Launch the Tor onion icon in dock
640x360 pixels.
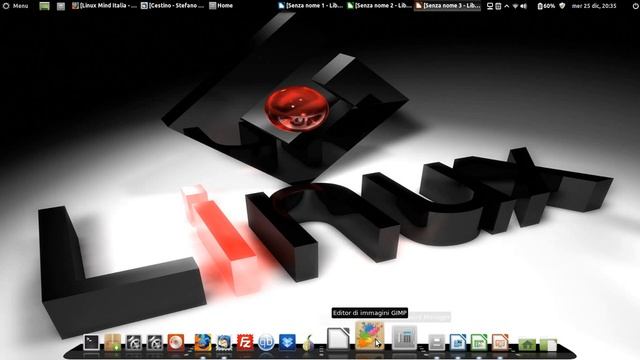click(308, 342)
